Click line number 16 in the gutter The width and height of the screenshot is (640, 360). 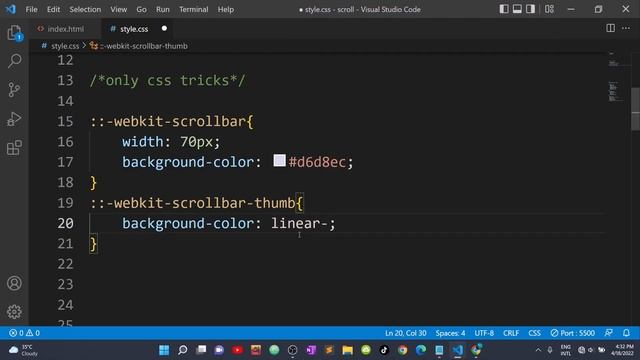click(65, 142)
